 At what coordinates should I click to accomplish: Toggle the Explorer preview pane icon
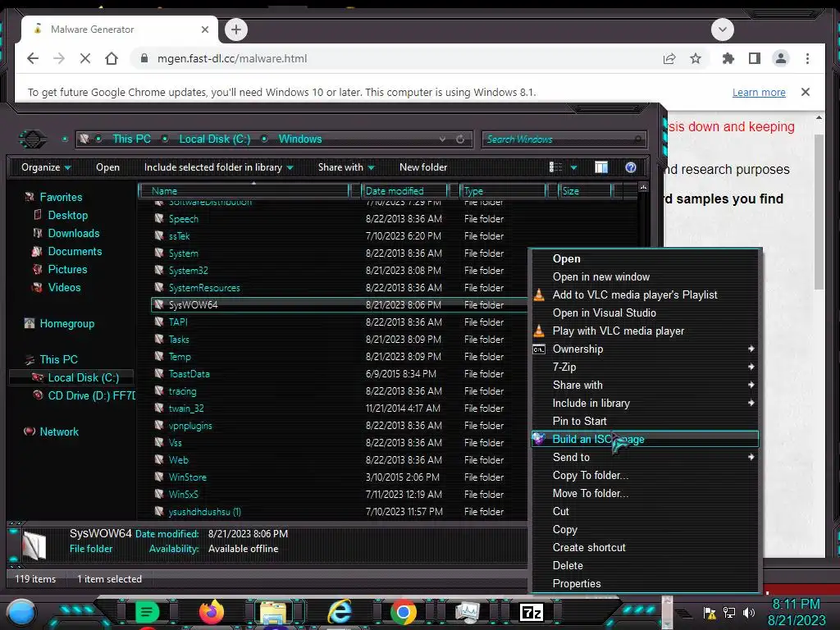[x=601, y=167]
